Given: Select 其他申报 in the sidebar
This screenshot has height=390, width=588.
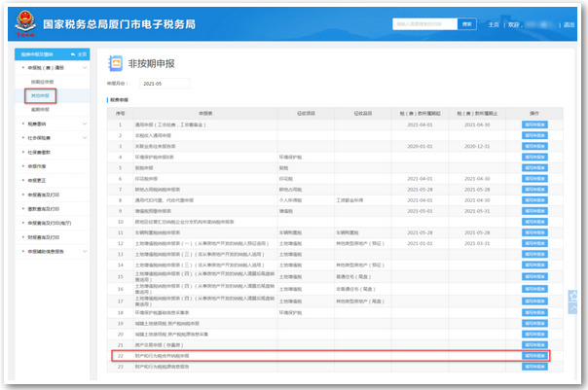Looking at the screenshot, I should [40, 95].
